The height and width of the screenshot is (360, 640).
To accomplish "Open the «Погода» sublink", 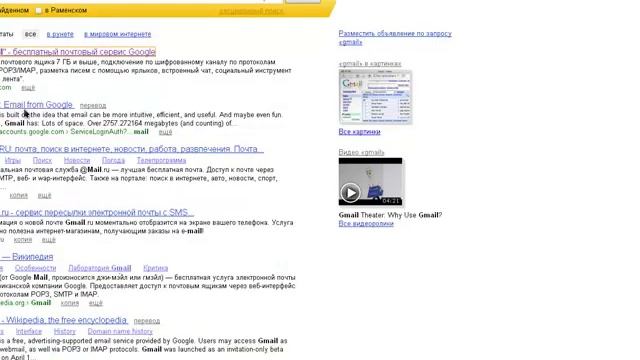I will [x=113, y=160].
